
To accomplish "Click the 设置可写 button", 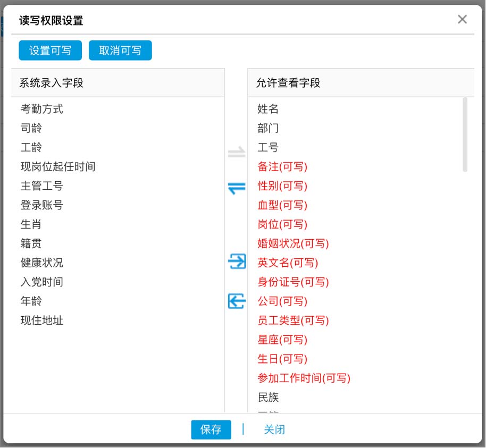I will coord(50,50).
